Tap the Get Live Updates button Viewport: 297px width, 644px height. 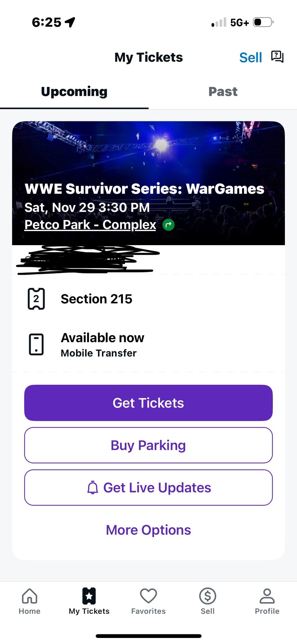tap(148, 487)
